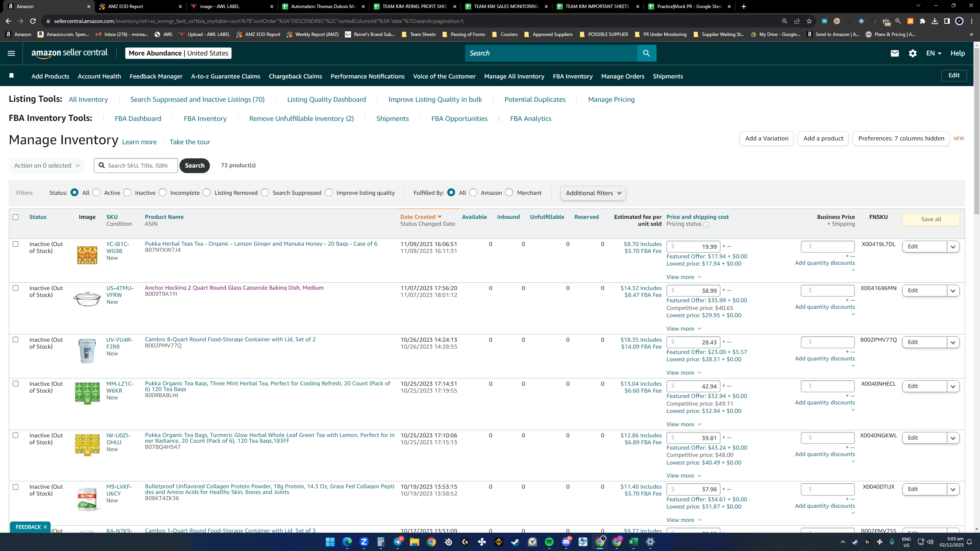Open Edit dropdown arrow for US-4TMU-VFRW row
Screen dimensions: 980x551
953,291
